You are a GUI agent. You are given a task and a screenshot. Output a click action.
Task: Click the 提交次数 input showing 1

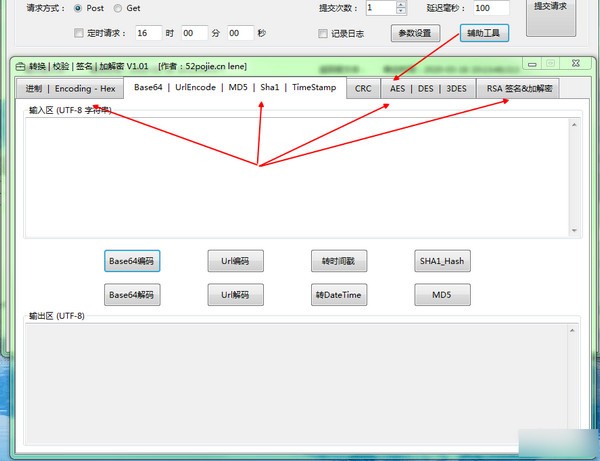point(381,8)
